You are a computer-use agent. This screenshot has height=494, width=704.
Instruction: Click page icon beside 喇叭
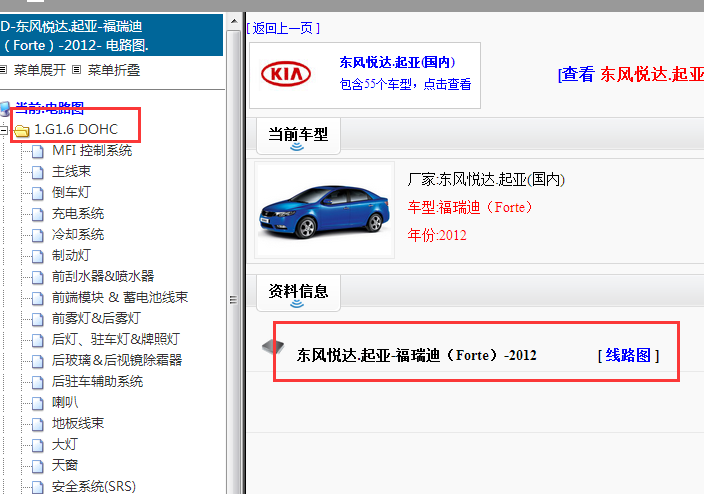[x=38, y=403]
